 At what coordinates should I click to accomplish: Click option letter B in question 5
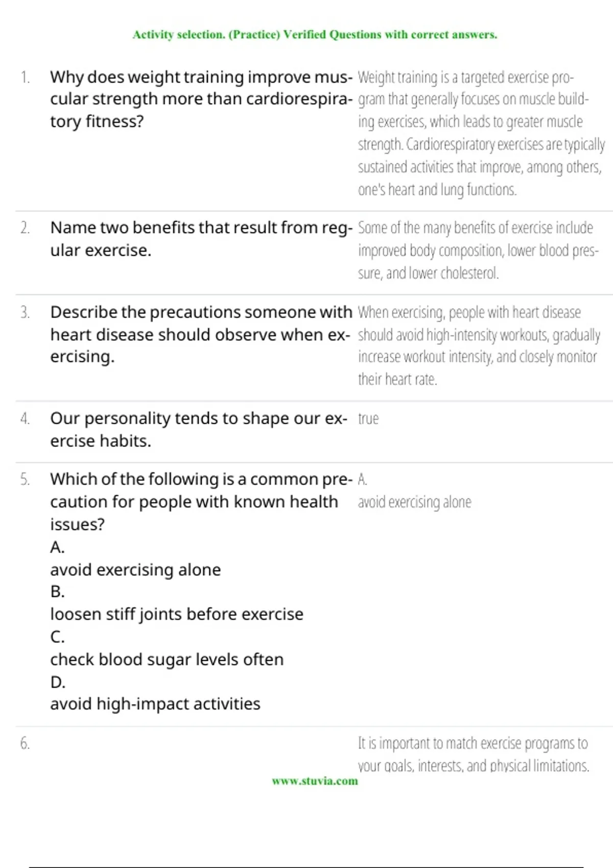[x=57, y=591]
